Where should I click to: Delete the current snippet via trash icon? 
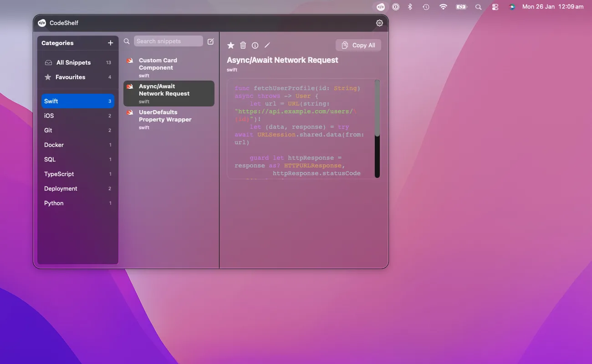[243, 45]
